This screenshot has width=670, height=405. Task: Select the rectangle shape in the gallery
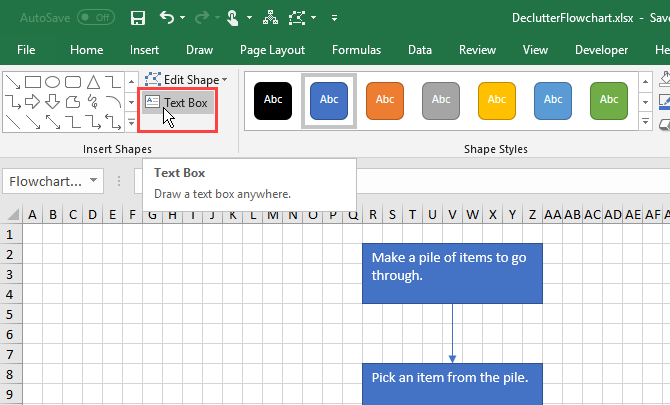click(x=32, y=82)
